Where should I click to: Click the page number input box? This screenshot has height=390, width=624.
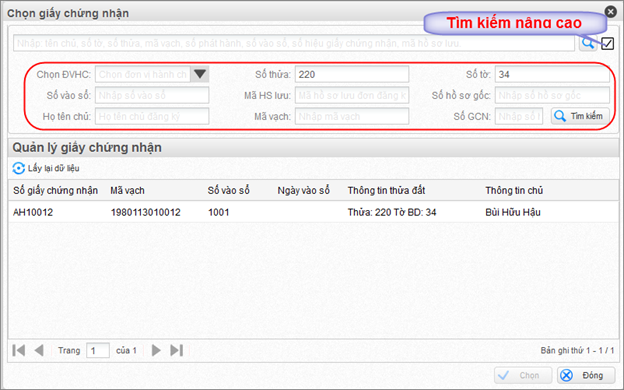pyautogui.click(x=98, y=351)
